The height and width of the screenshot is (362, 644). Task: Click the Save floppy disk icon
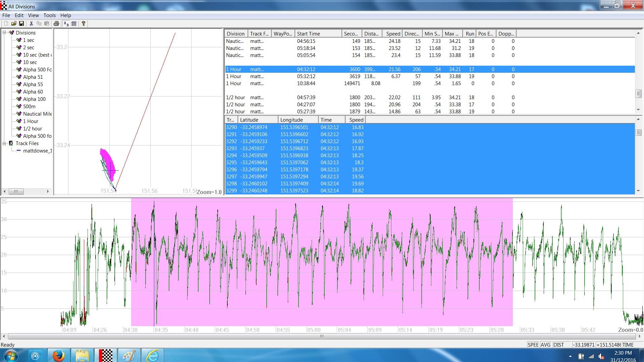[x=21, y=23]
